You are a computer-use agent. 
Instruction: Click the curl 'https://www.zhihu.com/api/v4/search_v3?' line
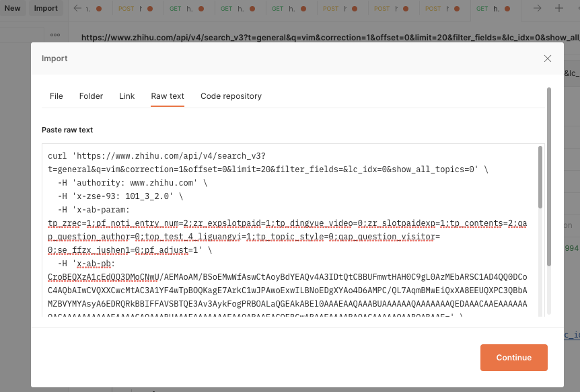[157, 156]
